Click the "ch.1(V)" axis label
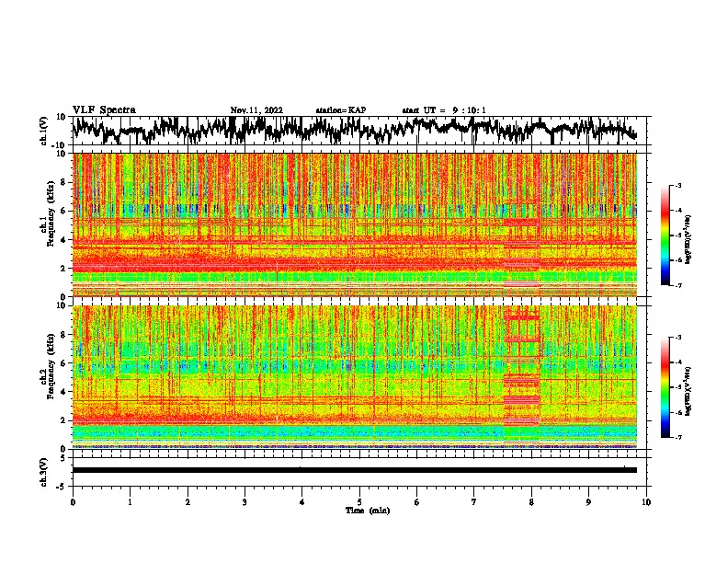728x563 pixels. click(x=44, y=131)
